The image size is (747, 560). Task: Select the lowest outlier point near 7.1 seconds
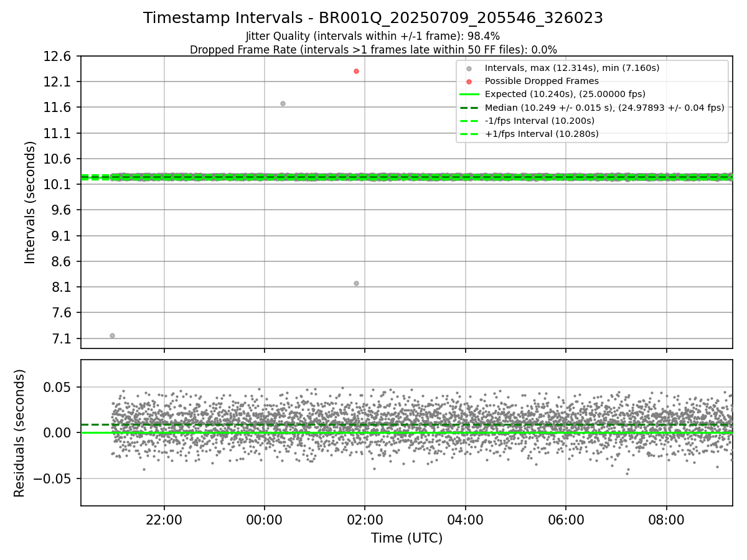pyautogui.click(x=112, y=335)
